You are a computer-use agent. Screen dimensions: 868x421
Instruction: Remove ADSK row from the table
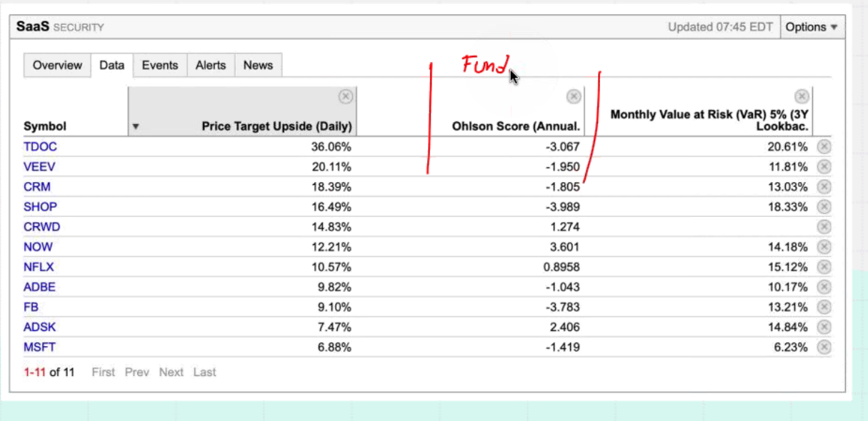tap(824, 327)
